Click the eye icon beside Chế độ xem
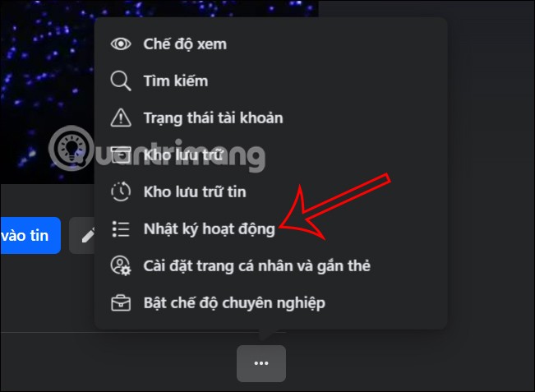This screenshot has width=535, height=392. pos(121,44)
